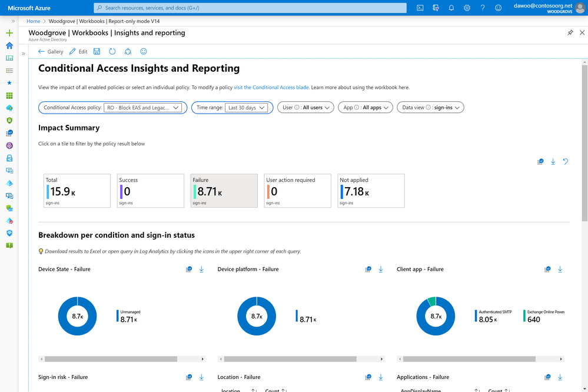Click workbook toolbar feedback smiley
Image resolution: width=588 pixels, height=392 pixels.
tap(143, 51)
